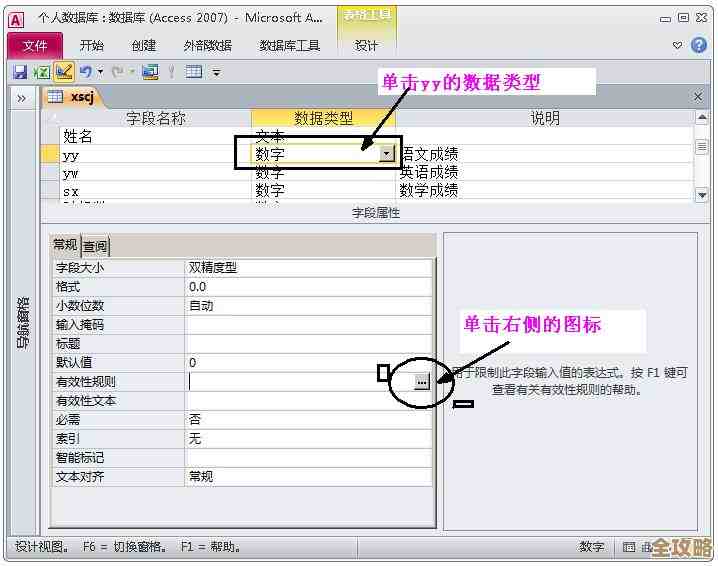Select the yw field name cell
Image resolution: width=718 pixels, height=566 pixels.
[x=155, y=173]
